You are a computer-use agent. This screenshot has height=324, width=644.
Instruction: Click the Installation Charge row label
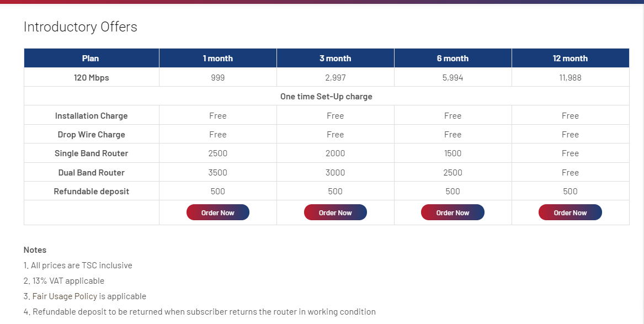click(x=91, y=115)
